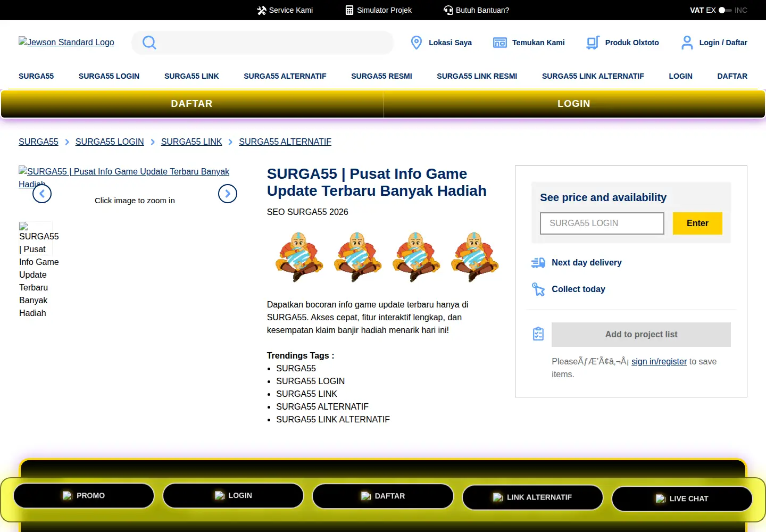Click the Collect today cursor icon
Image resolution: width=766 pixels, height=532 pixels.
tap(538, 289)
